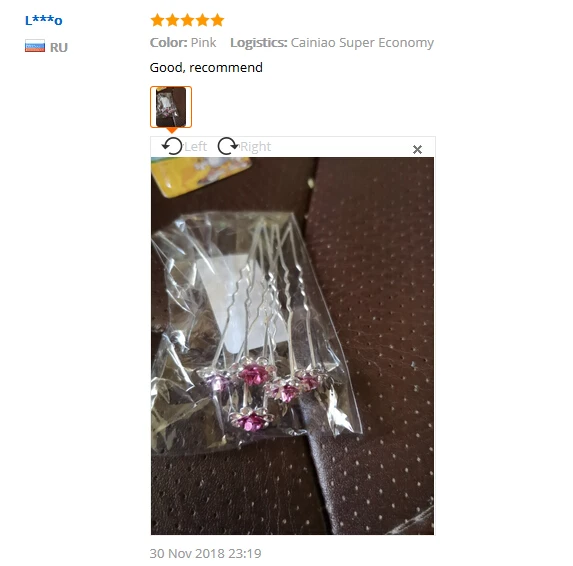This screenshot has height=566, width=573.
Task: Click the rotate right arrow icon
Action: point(228,146)
